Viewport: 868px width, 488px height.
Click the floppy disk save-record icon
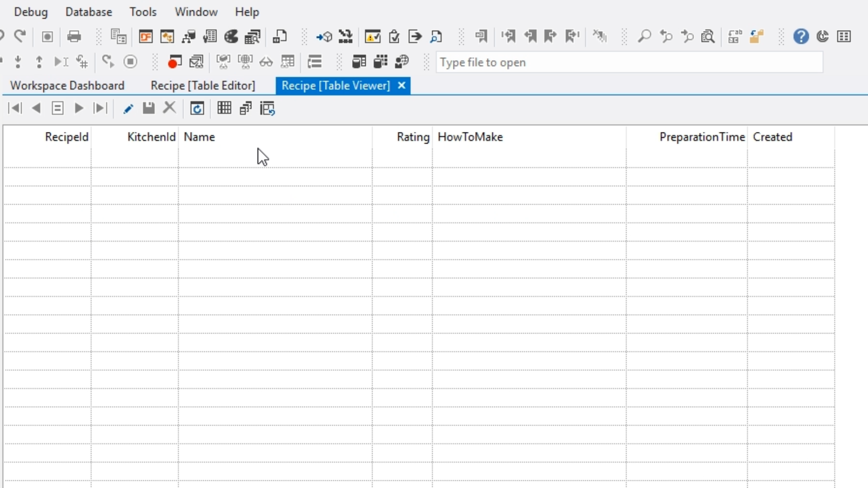tap(149, 108)
